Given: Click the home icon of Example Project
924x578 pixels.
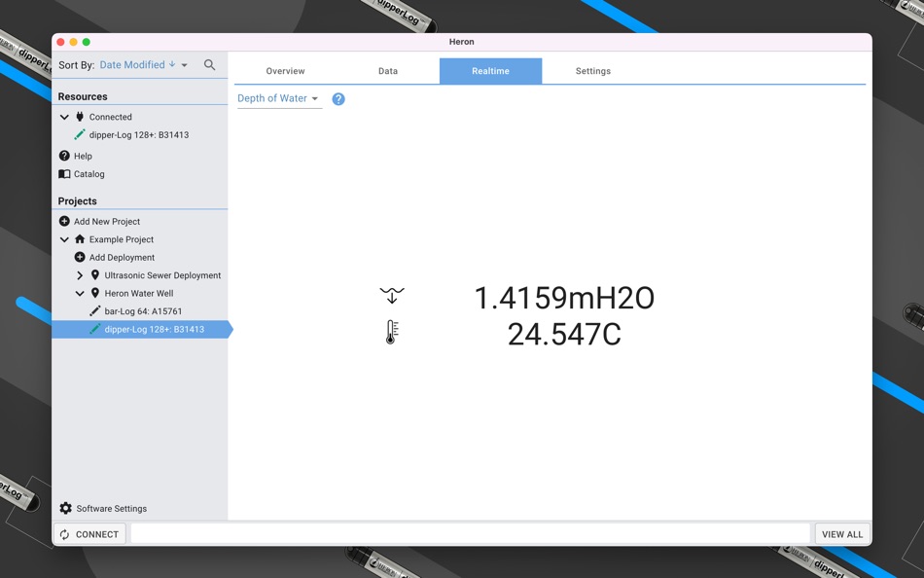Looking at the screenshot, I should pyautogui.click(x=80, y=239).
